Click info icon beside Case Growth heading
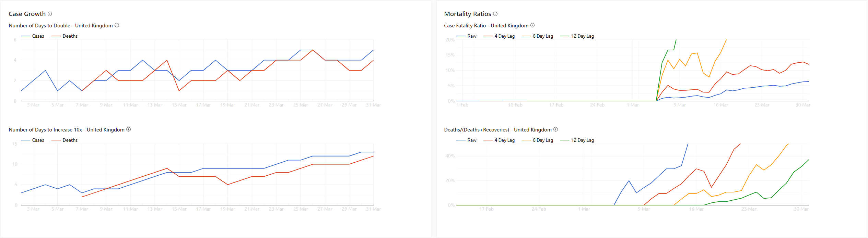Screen dimensions: 868x238 click(50, 14)
